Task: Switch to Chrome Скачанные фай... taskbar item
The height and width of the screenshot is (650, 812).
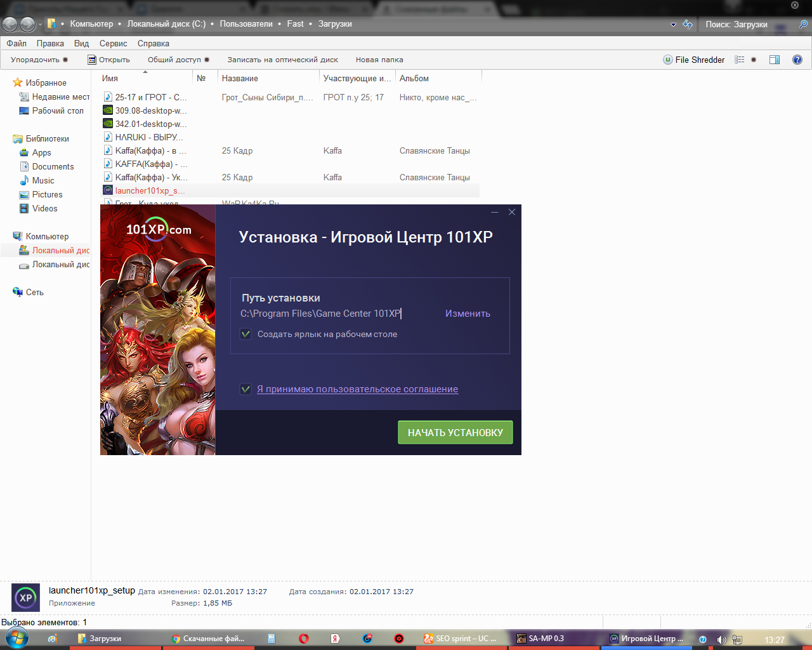Action: coord(209,639)
